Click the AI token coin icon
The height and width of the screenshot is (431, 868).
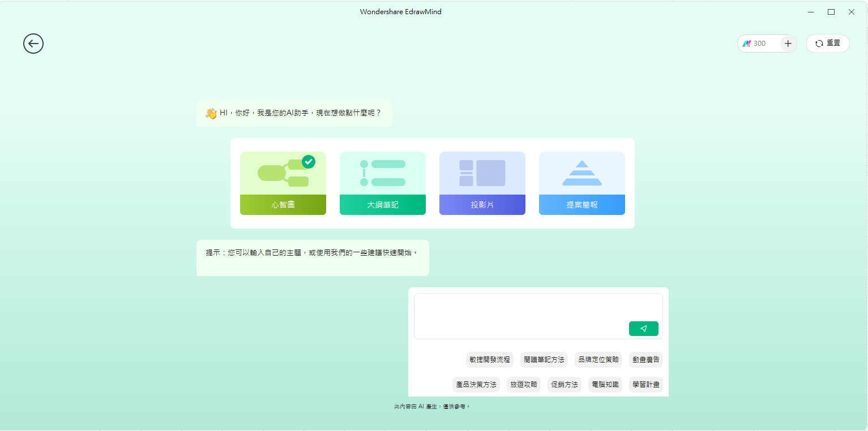(x=748, y=43)
